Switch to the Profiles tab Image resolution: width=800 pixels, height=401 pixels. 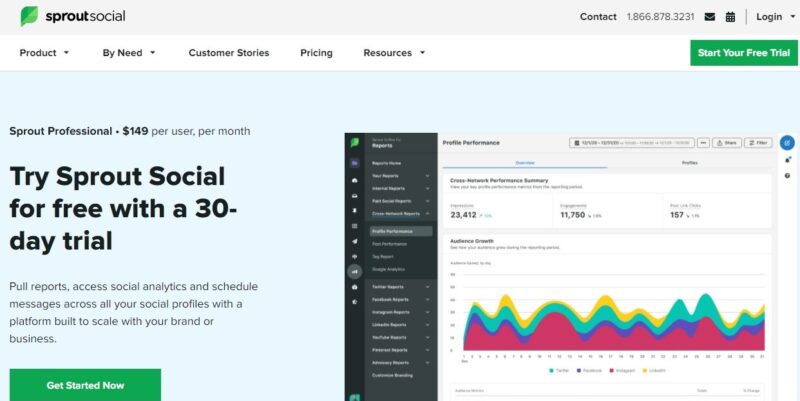[x=690, y=163]
